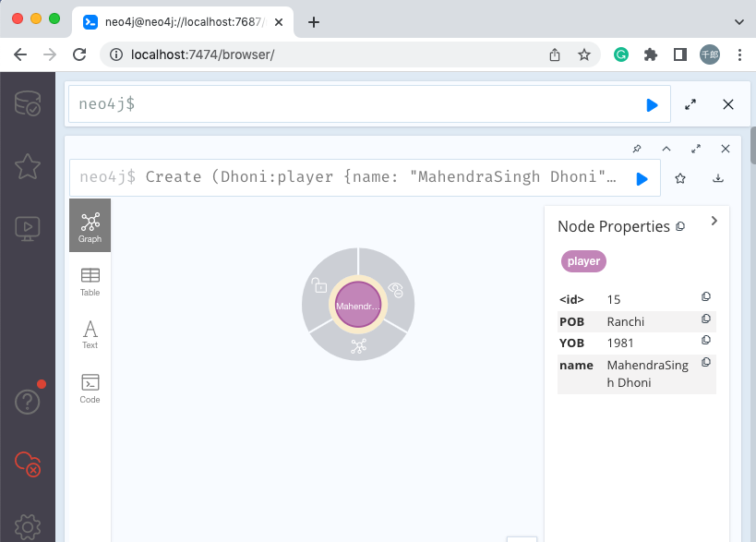Open the Chrome extensions puzzle icon
This screenshot has width=756, height=542.
point(651,54)
